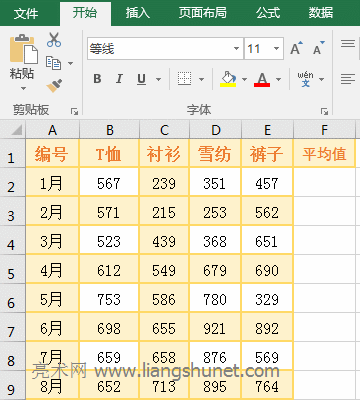Click the borders grid icon
The image size is (360, 400).
point(184,79)
